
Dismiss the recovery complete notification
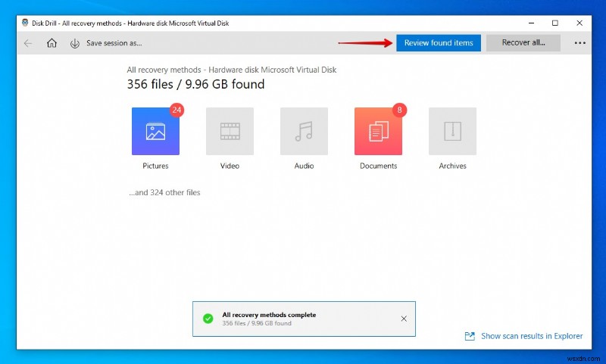[403, 319]
